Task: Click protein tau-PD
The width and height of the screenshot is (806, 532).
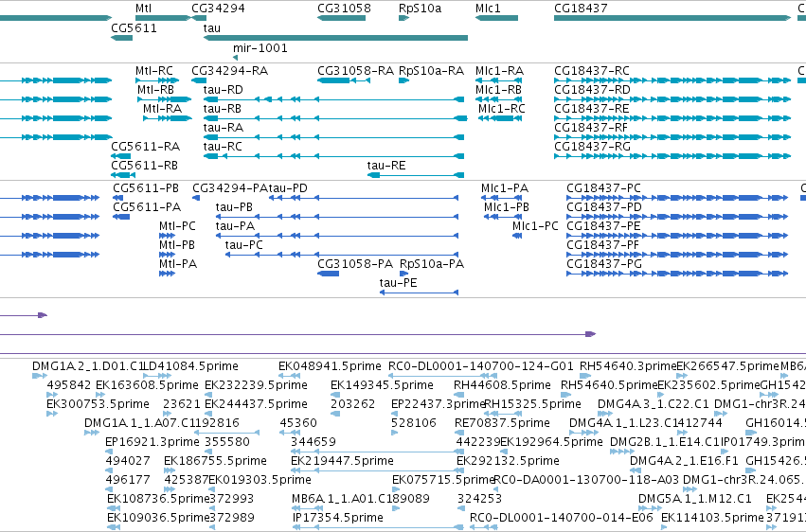Action: click(x=288, y=188)
